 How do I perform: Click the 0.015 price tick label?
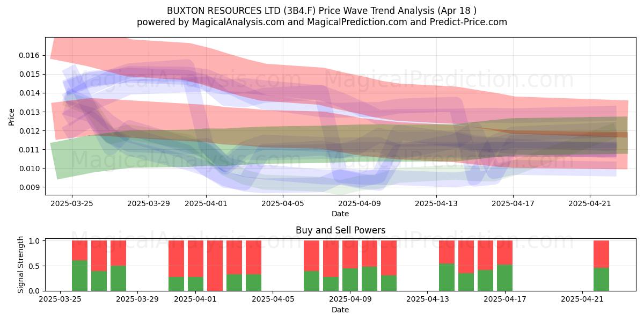30,74
